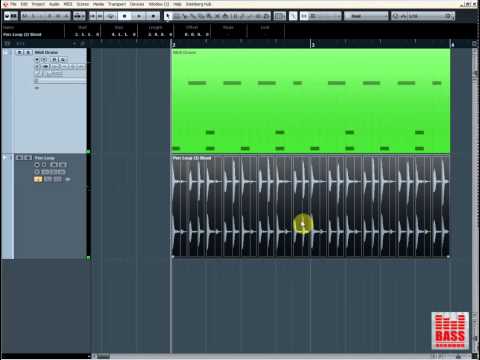Open the Steinberg Hub menu
The height and width of the screenshot is (360, 480).
click(198, 4)
